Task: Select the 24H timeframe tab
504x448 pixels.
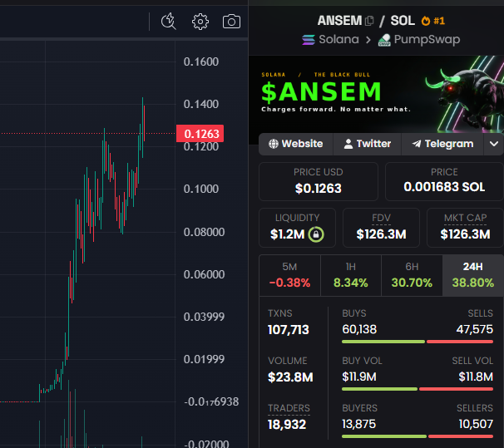Action: point(473,275)
